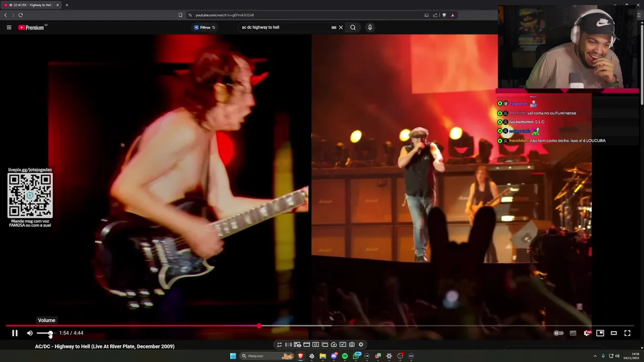
Task: Share this page via the share icon
Action: [x=435, y=15]
